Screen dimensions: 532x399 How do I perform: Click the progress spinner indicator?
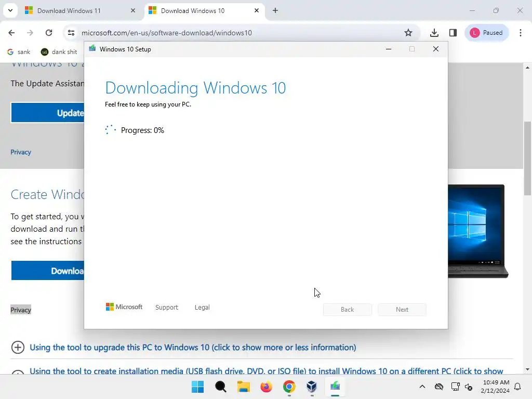point(110,129)
